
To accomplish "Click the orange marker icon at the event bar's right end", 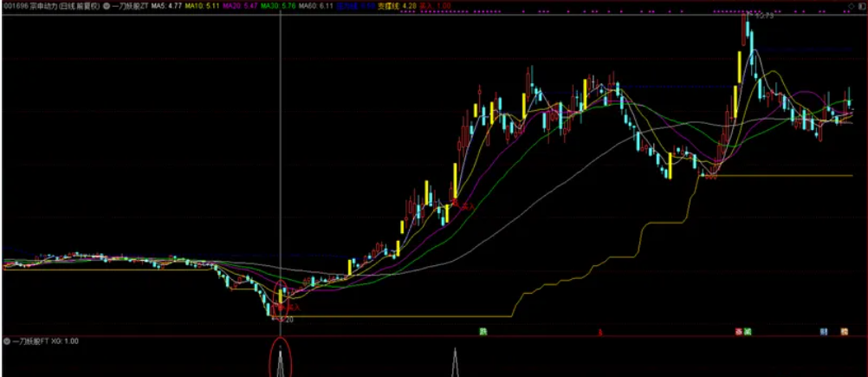I will [843, 331].
